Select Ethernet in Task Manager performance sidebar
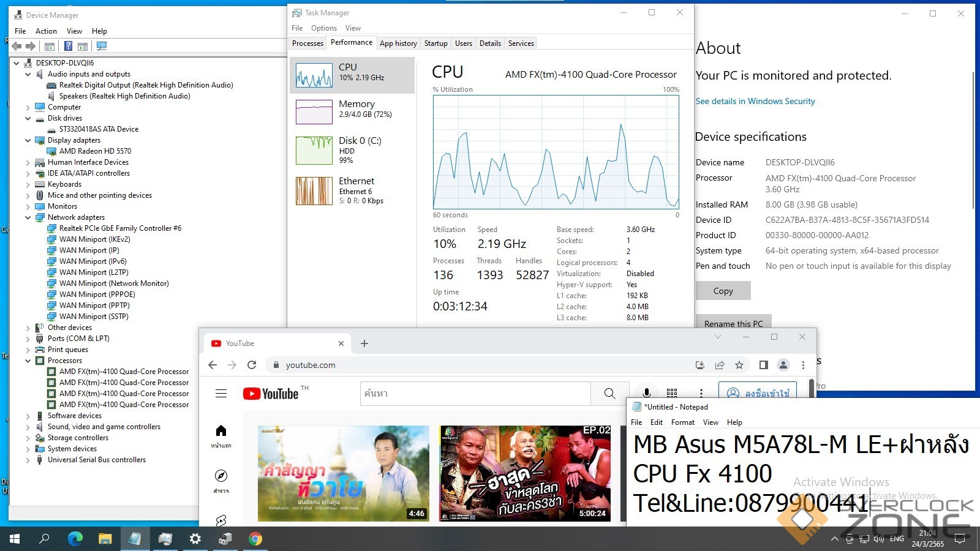Viewport: 980px width, 551px height. tap(352, 190)
